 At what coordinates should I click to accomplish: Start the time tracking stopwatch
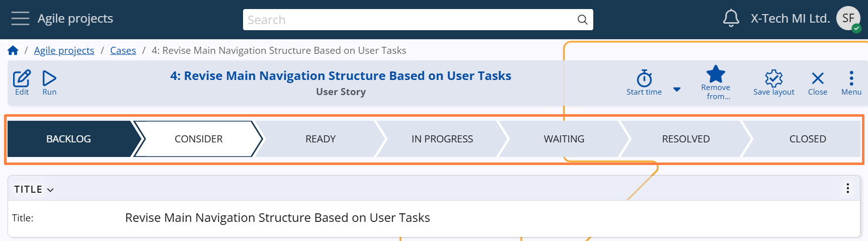pos(644,79)
